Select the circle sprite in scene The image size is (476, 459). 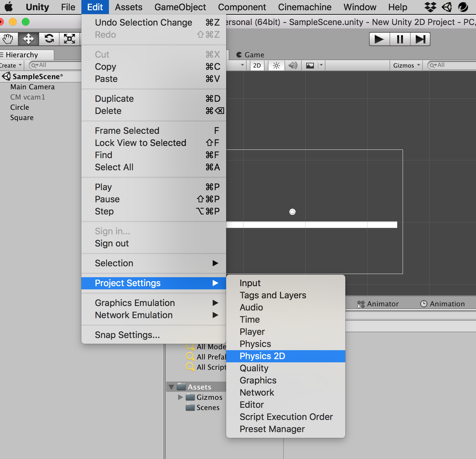(x=292, y=212)
